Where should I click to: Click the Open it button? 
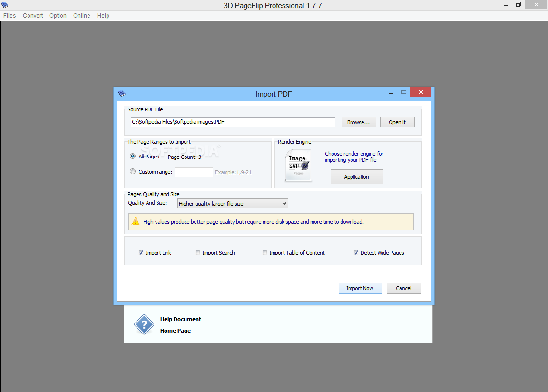pos(397,122)
